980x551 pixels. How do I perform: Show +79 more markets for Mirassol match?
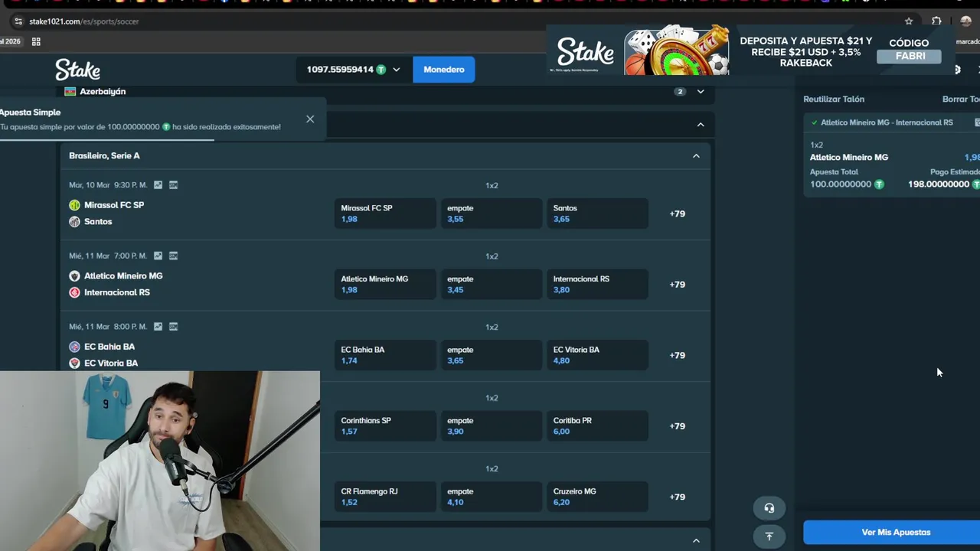coord(677,214)
